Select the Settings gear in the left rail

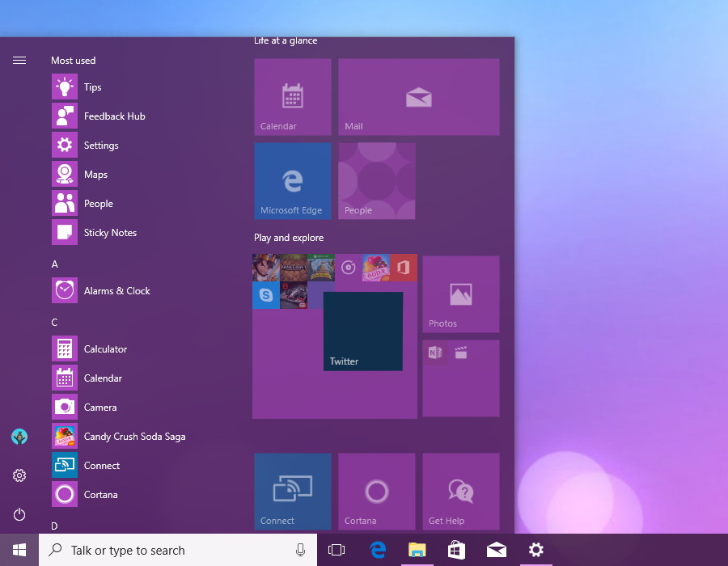19,475
